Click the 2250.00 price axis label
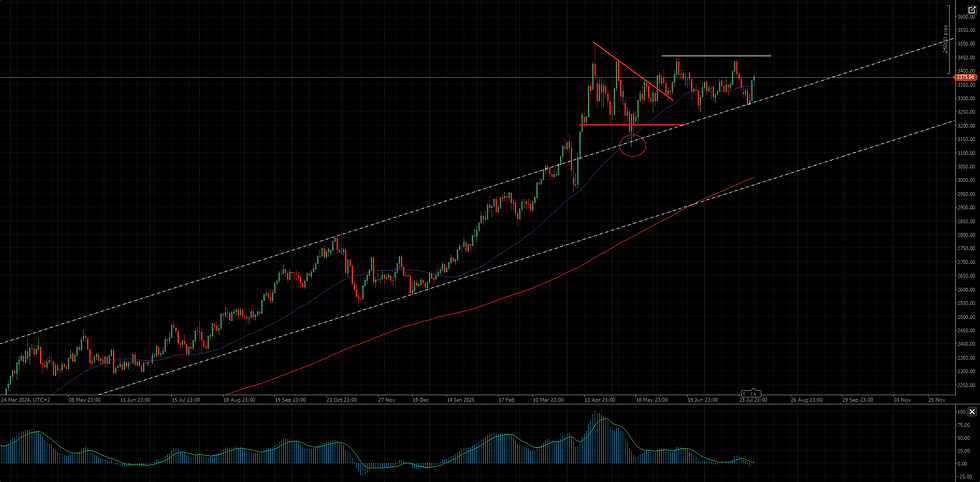The height and width of the screenshot is (482, 980). (x=966, y=385)
